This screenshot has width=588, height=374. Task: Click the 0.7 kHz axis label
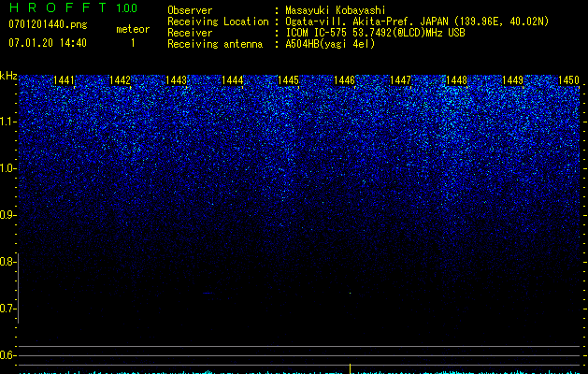pyautogui.click(x=7, y=309)
